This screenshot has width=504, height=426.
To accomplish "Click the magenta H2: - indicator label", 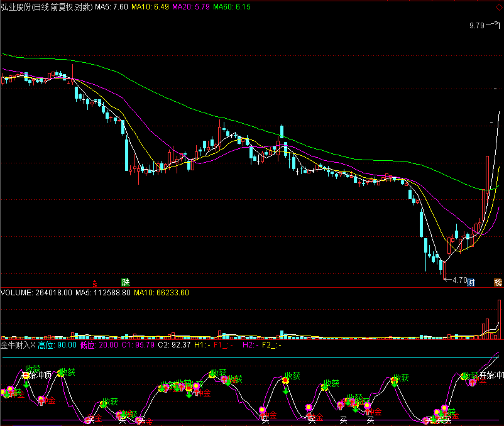I will 251,345.
